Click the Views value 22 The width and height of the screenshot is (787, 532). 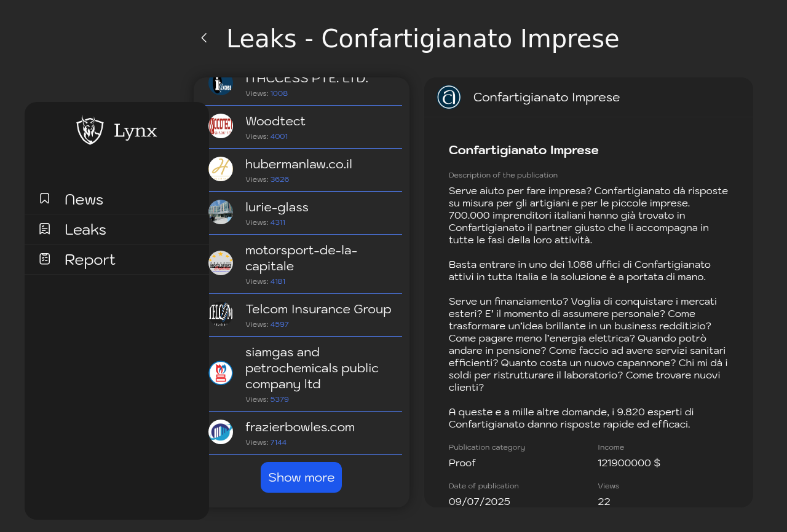[x=604, y=501]
